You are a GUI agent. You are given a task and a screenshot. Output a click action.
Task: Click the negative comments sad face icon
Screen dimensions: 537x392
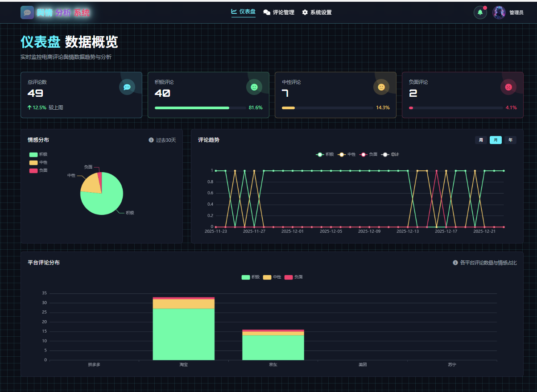pos(508,87)
